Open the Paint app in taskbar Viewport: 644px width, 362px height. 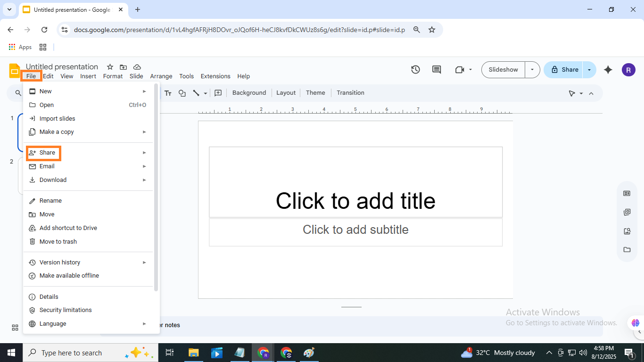click(309, 353)
